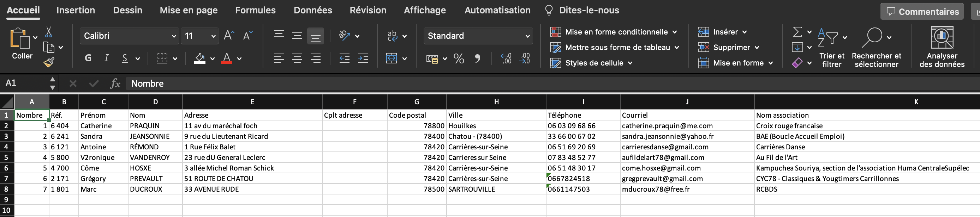Click the AutoSum sigma icon
The width and height of the screenshot is (980, 217).
pos(797,32)
